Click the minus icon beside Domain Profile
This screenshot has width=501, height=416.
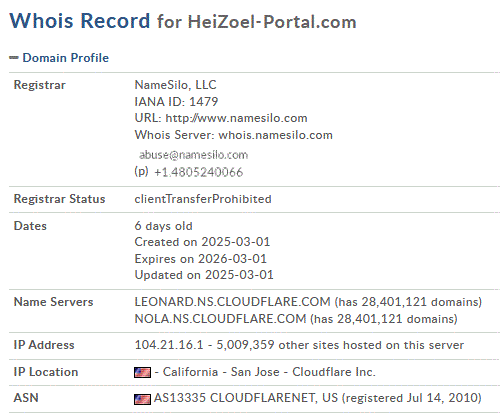pos(14,58)
